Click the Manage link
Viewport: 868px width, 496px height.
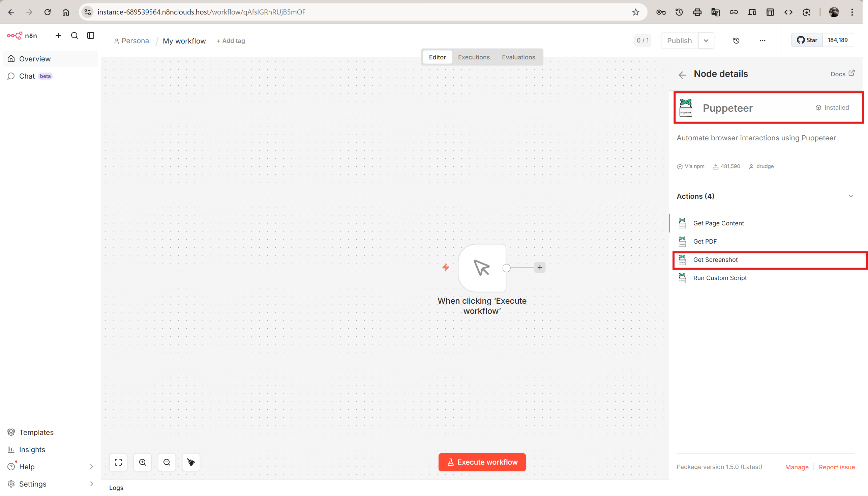tap(797, 467)
